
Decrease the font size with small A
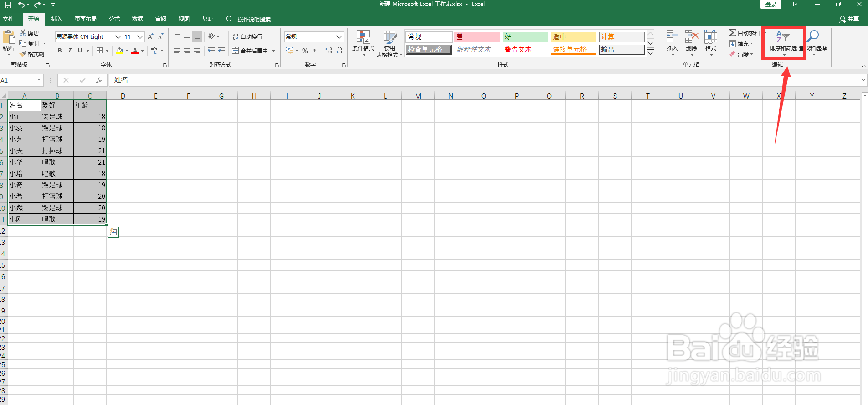pos(160,36)
